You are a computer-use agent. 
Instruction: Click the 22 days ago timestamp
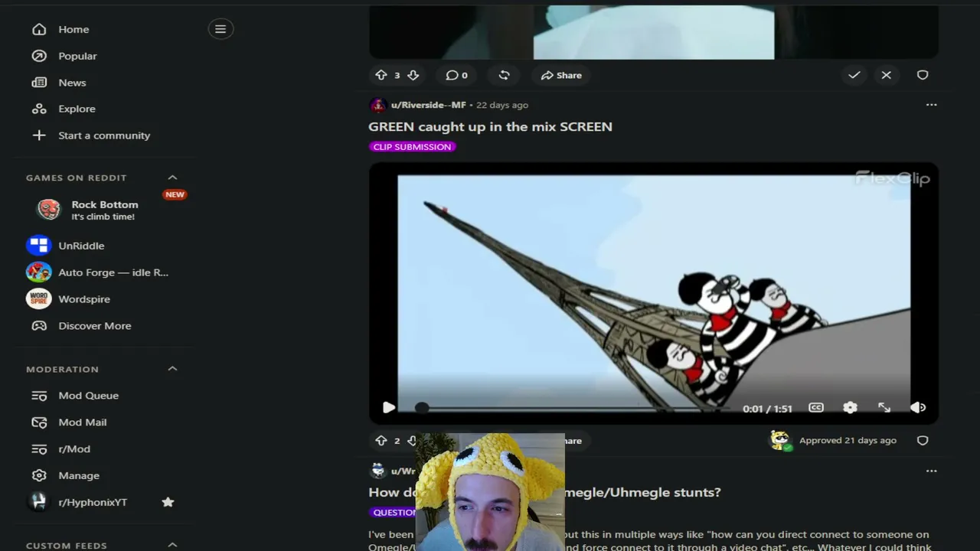point(502,105)
